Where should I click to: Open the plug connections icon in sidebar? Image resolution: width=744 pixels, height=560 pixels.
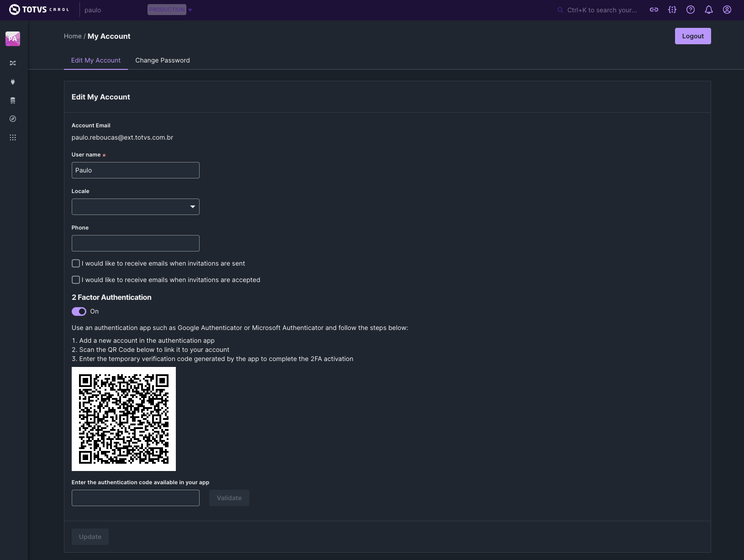click(x=13, y=82)
